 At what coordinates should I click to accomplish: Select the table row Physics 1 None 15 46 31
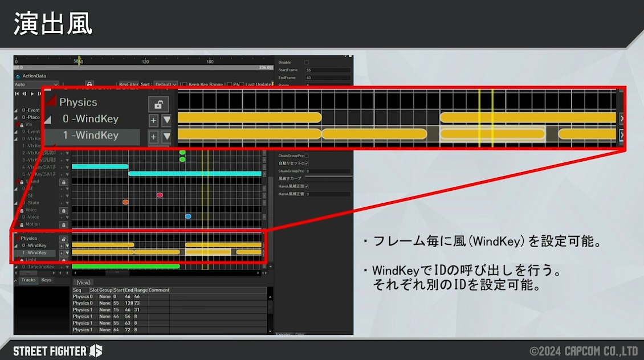pos(170,310)
